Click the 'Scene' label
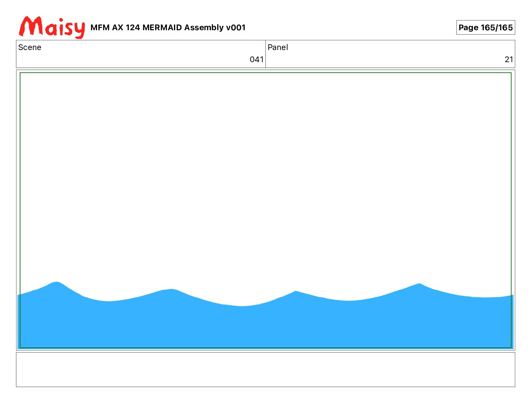This screenshot has width=532, height=411. coord(30,47)
